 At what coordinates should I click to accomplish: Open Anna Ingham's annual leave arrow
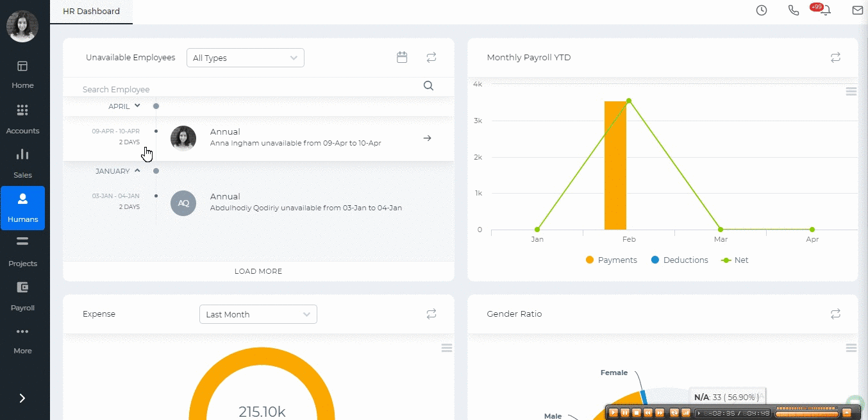pyautogui.click(x=428, y=138)
